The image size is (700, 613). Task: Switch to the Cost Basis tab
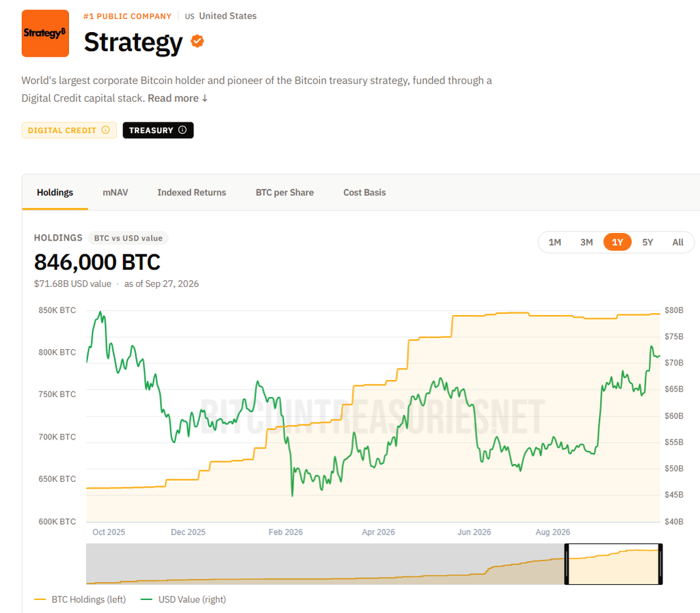[364, 192]
